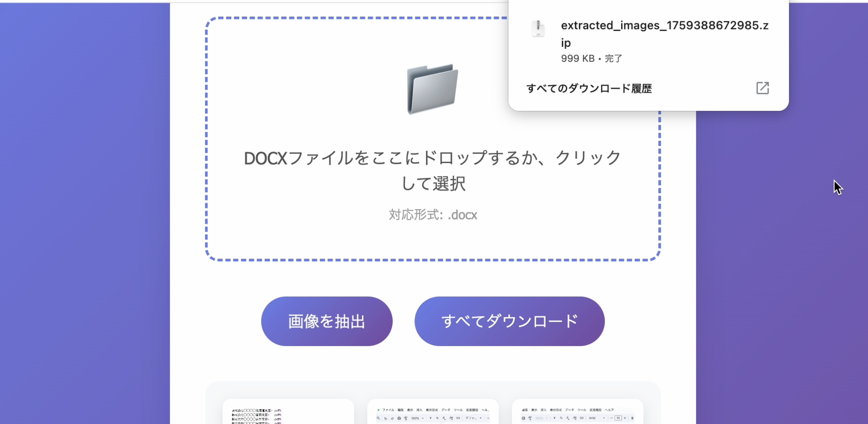
Task: Click printer icon in the rightmost thumbnail
Action: tap(523, 418)
